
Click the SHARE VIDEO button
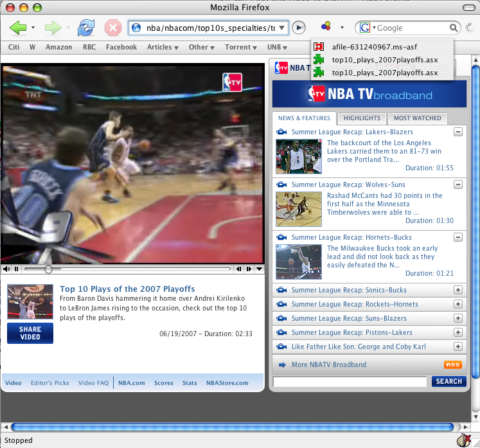tap(30, 333)
